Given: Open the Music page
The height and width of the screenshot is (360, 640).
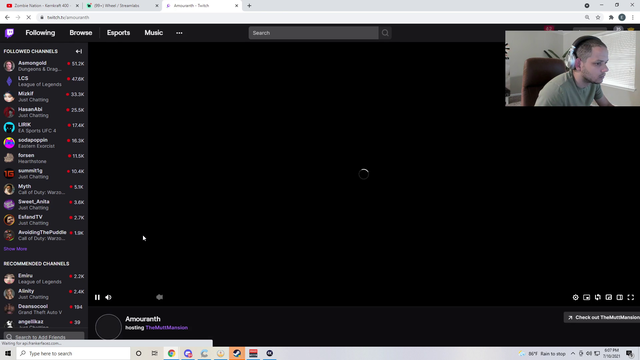Looking at the screenshot, I should (x=153, y=33).
